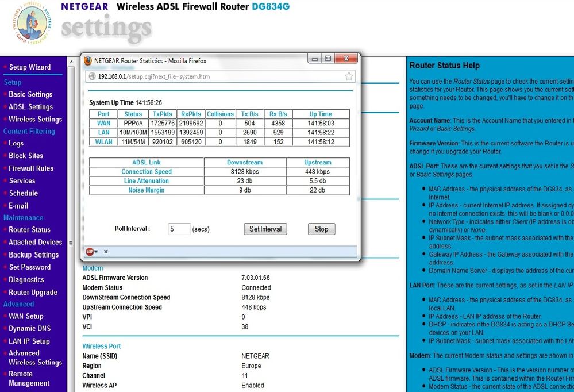Viewport: 574px width, 392px height.
Task: Open Advanced Wireless Settings page
Action: point(35,358)
